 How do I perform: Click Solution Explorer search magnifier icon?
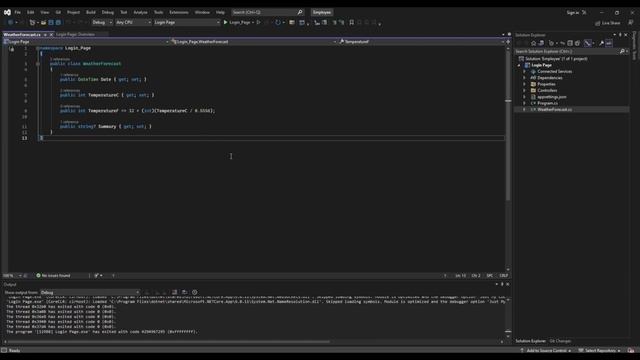point(622,51)
